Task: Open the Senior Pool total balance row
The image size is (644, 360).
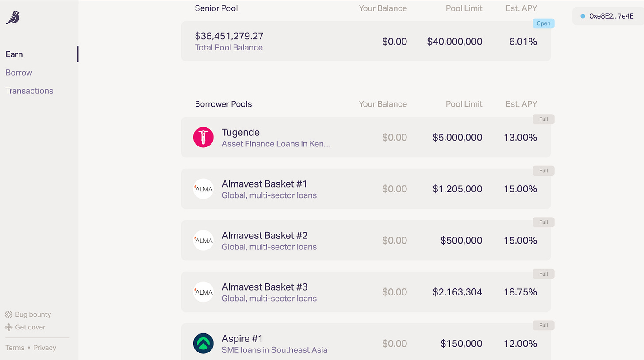Action: 366,41
